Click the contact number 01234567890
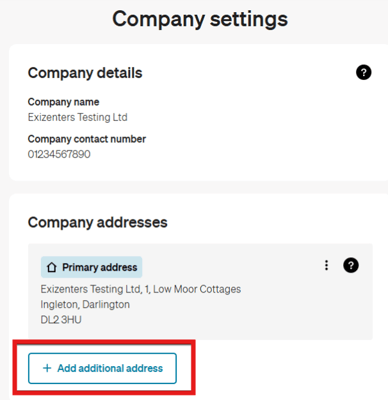 pos(59,154)
